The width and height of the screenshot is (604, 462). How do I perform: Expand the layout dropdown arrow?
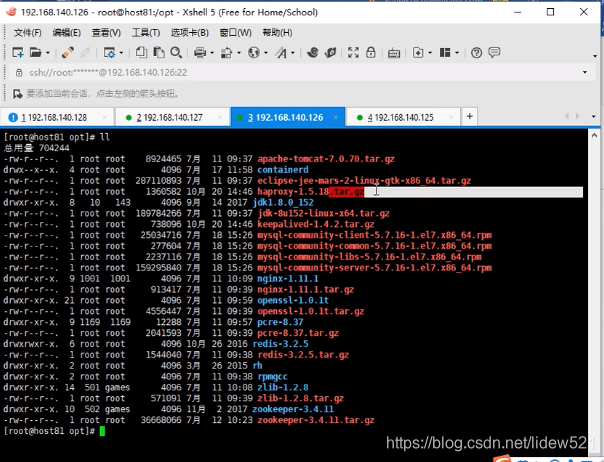(x=457, y=53)
